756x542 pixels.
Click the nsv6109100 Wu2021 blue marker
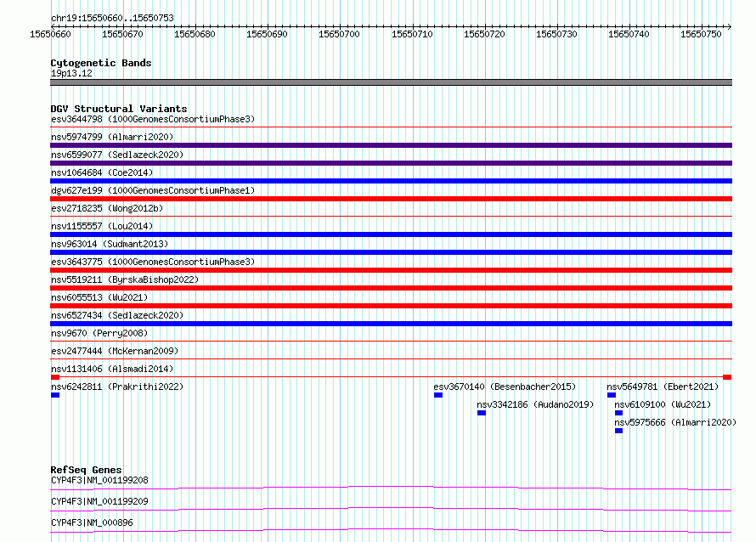[x=618, y=413]
